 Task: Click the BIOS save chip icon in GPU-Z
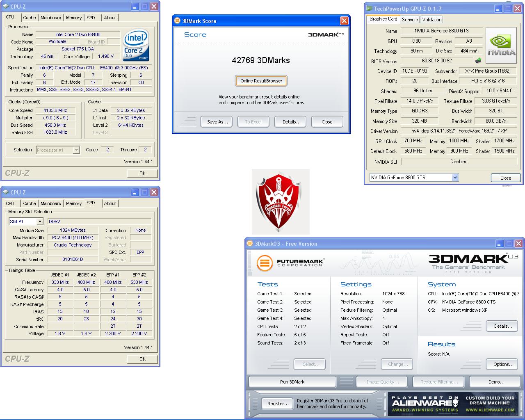coord(478,61)
